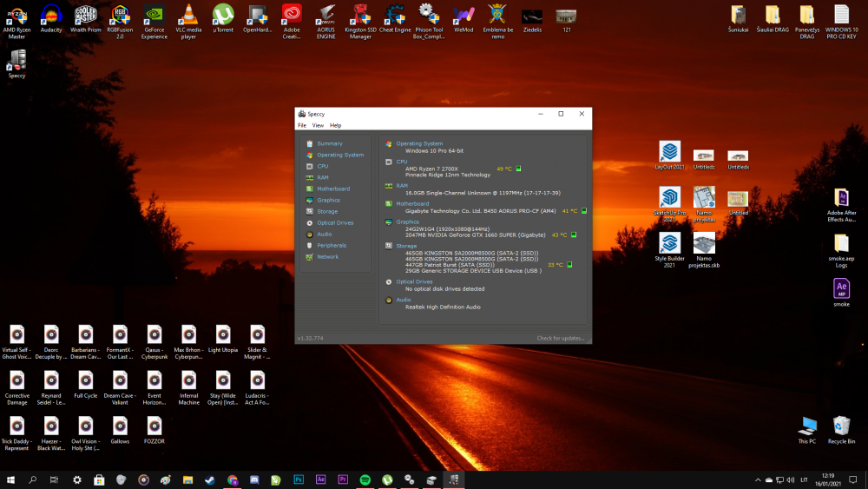This screenshot has height=489, width=868.
Task: Select the This PC desktop icon
Action: tap(807, 430)
